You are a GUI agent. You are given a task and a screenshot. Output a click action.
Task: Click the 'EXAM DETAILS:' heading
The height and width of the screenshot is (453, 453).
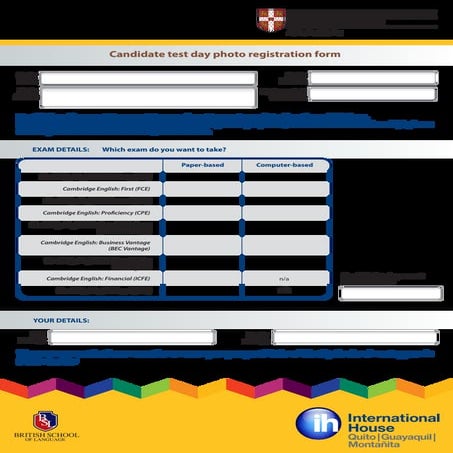pyautogui.click(x=61, y=150)
